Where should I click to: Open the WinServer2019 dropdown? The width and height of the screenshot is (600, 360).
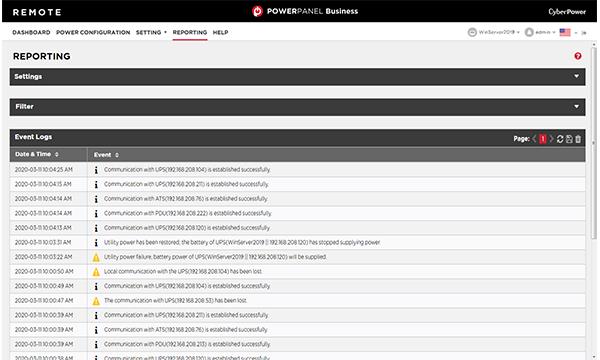point(518,33)
